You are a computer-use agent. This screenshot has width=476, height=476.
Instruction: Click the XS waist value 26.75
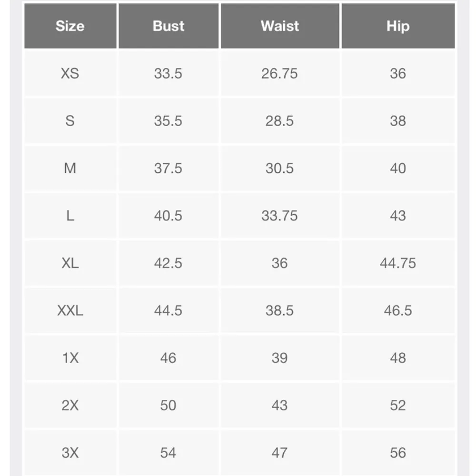(x=279, y=73)
